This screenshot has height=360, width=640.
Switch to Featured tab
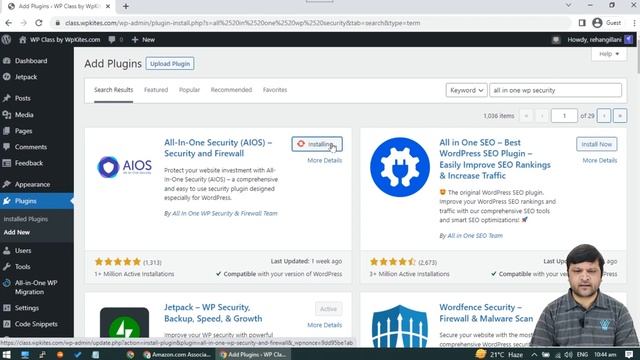[x=156, y=90]
